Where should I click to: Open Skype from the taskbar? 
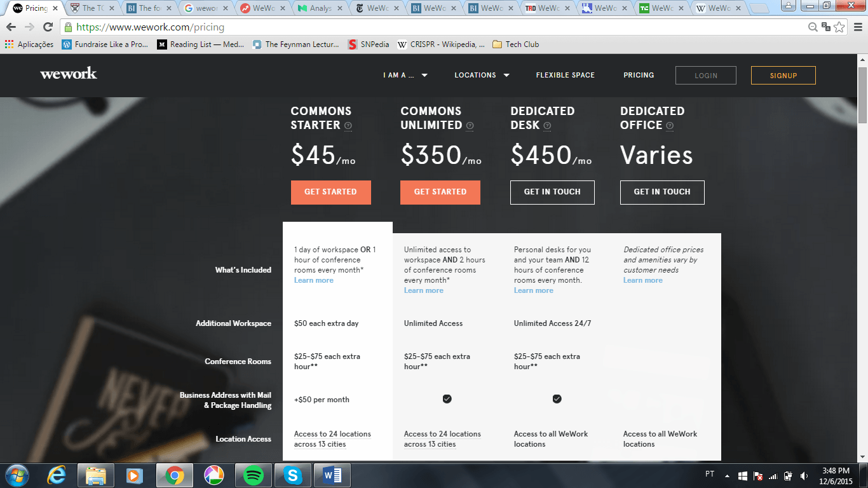click(x=293, y=475)
